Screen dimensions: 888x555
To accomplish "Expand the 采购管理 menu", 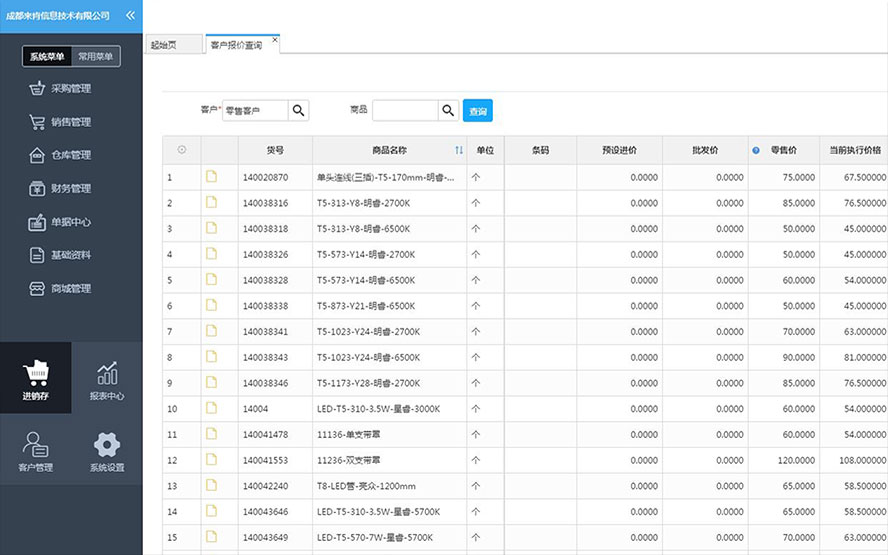I will click(70, 88).
